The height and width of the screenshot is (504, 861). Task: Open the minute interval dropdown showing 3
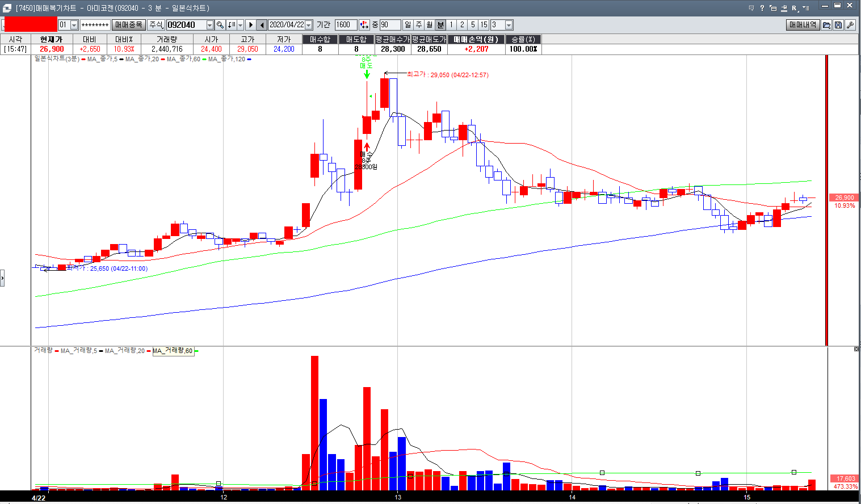(509, 25)
